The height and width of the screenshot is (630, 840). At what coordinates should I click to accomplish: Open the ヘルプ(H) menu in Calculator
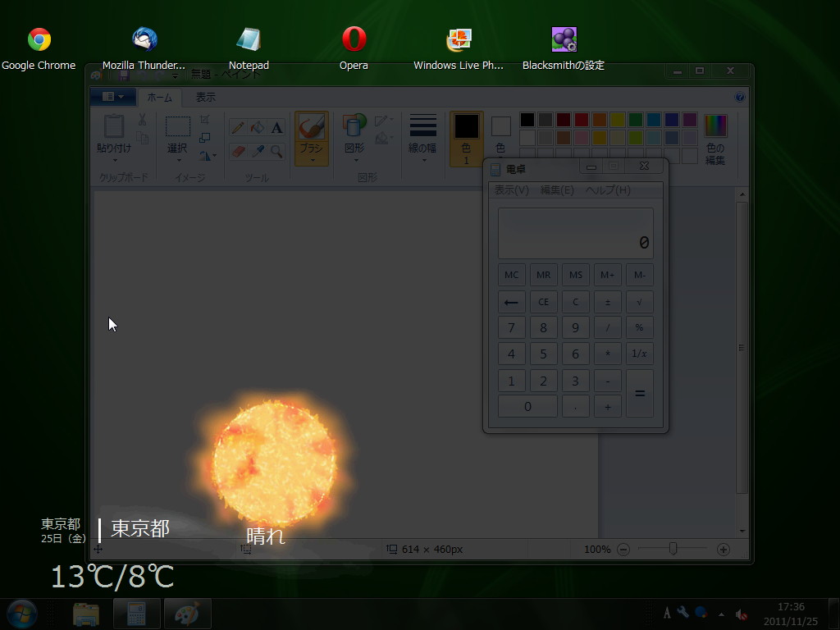pos(608,190)
